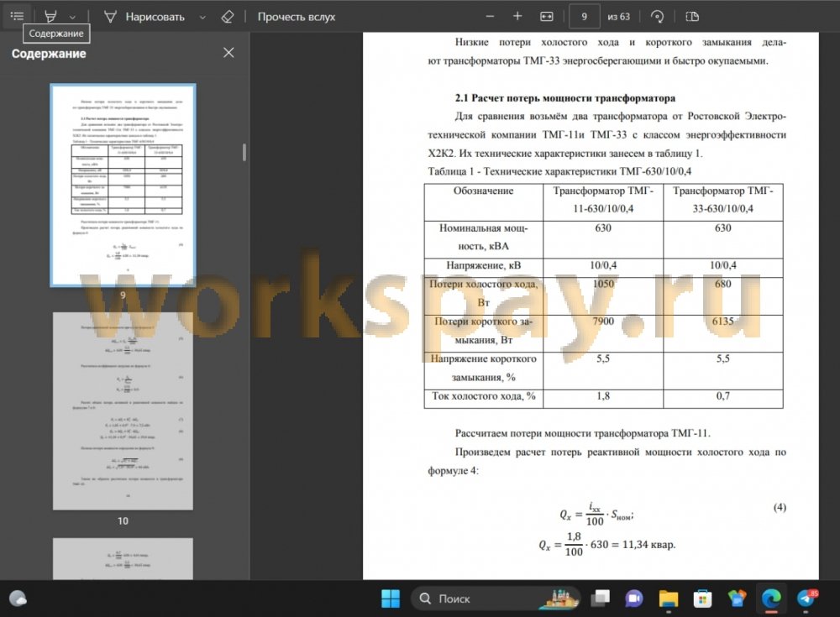This screenshot has width=840, height=617.
Task: Zoom in with the plus button
Action: click(x=517, y=17)
